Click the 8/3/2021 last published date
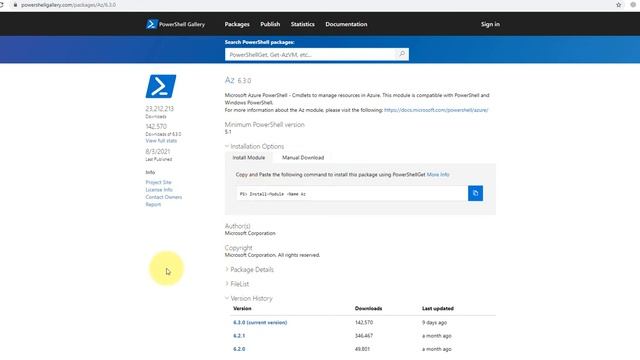Image resolution: width=640 pixels, height=360 pixels. [x=158, y=151]
